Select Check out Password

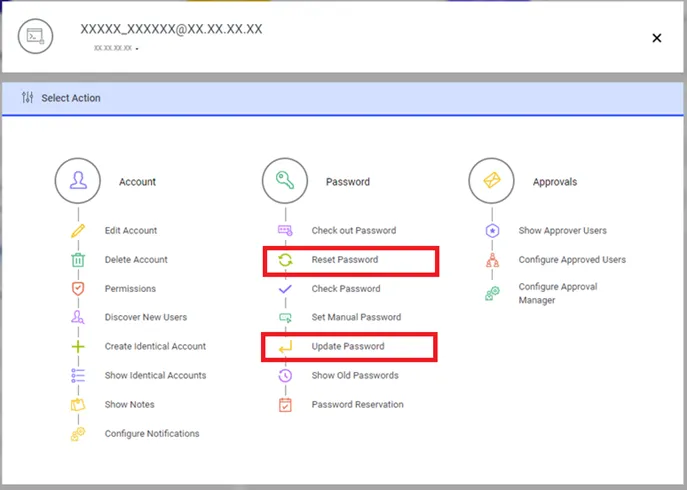pyautogui.click(x=354, y=231)
